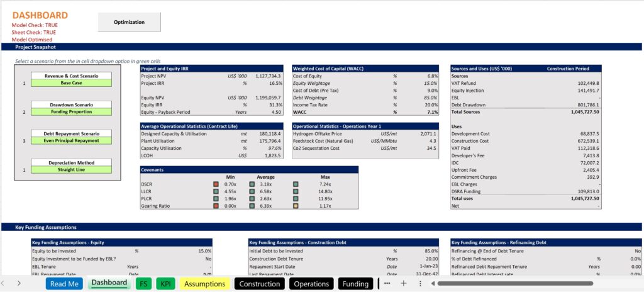This screenshot has height=292, width=644.
Task: Click the red DSCR minimum indicator icon
Action: pos(216,184)
